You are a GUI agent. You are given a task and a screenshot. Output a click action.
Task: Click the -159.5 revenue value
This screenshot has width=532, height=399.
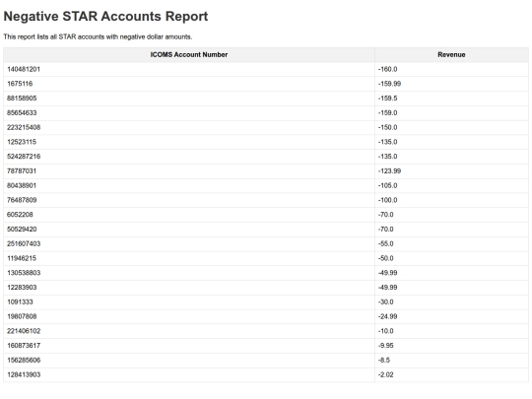387,99
